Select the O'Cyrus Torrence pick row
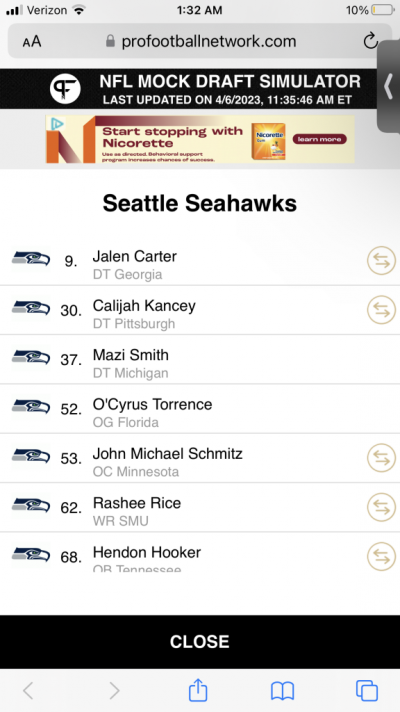 200,409
